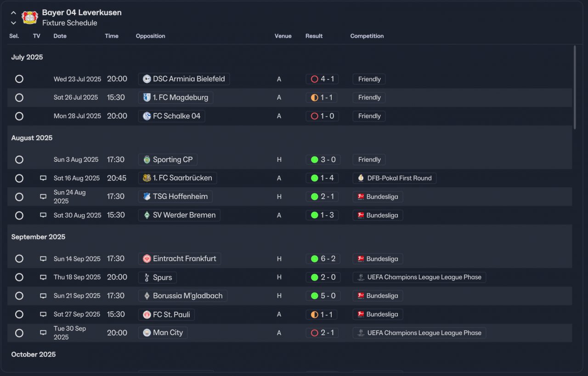This screenshot has height=376, width=588.
Task: Select the Spurs fixture radio button
Action: point(19,277)
